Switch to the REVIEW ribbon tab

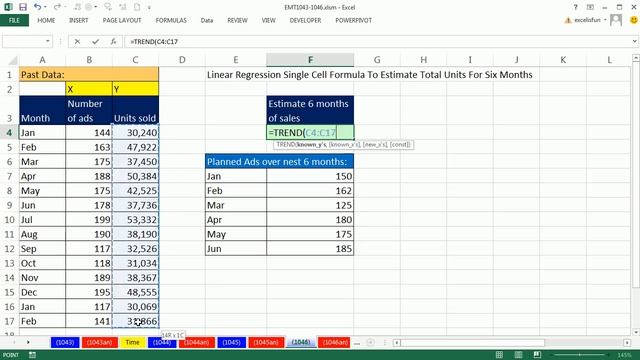click(237, 20)
